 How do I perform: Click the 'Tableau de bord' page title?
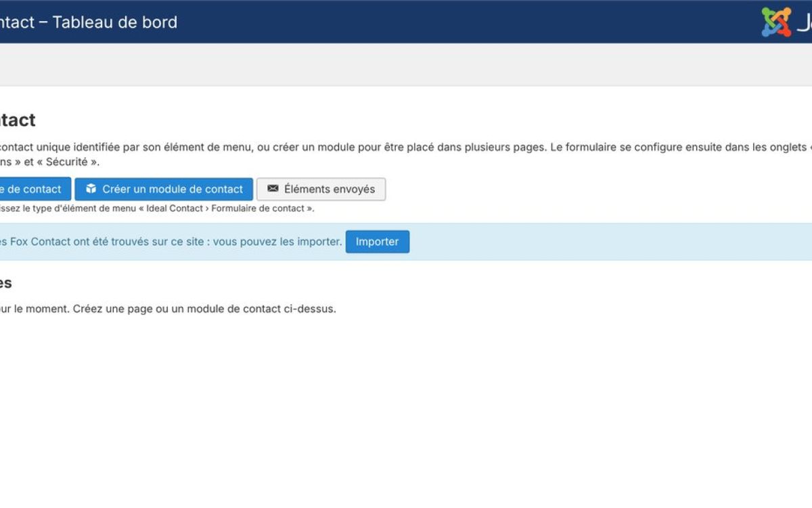click(x=89, y=22)
